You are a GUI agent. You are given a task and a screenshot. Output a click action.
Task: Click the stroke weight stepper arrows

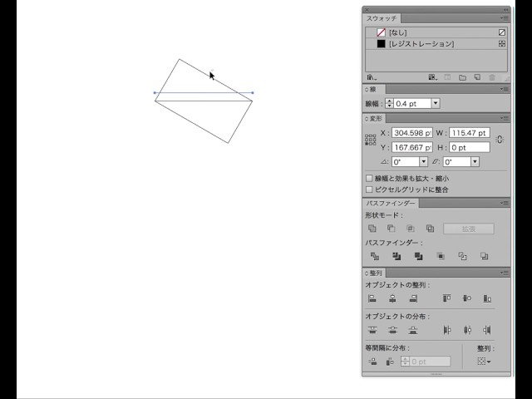tap(390, 103)
